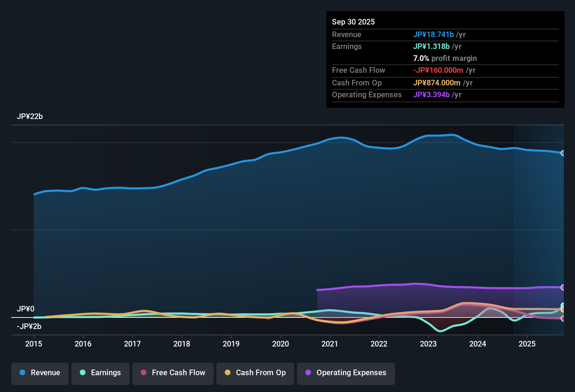
Task: Click the Revenue endpoint marker on the chart
Action: (x=563, y=153)
